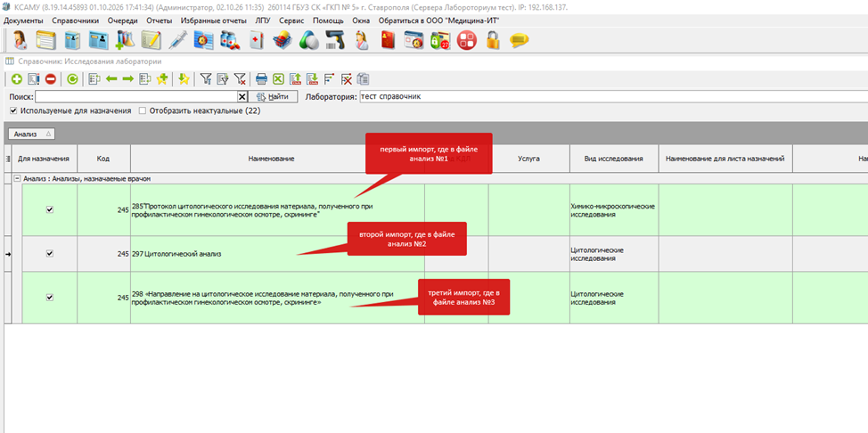Export to Excel with green X icon

[x=278, y=79]
